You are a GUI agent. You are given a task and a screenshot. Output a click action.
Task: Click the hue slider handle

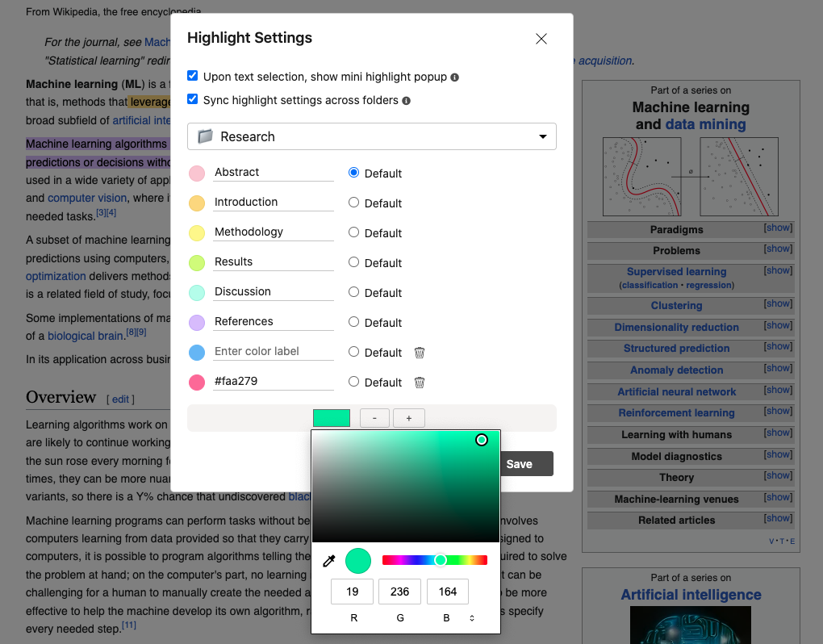pyautogui.click(x=441, y=560)
